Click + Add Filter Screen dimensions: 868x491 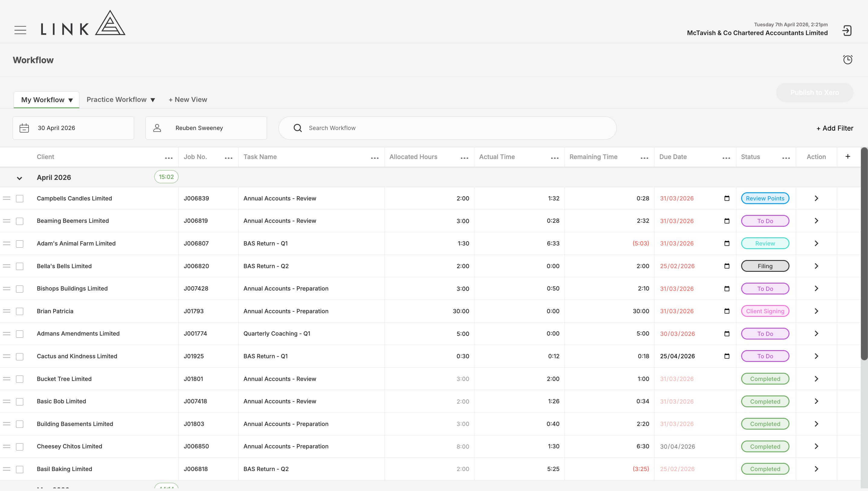pyautogui.click(x=835, y=128)
